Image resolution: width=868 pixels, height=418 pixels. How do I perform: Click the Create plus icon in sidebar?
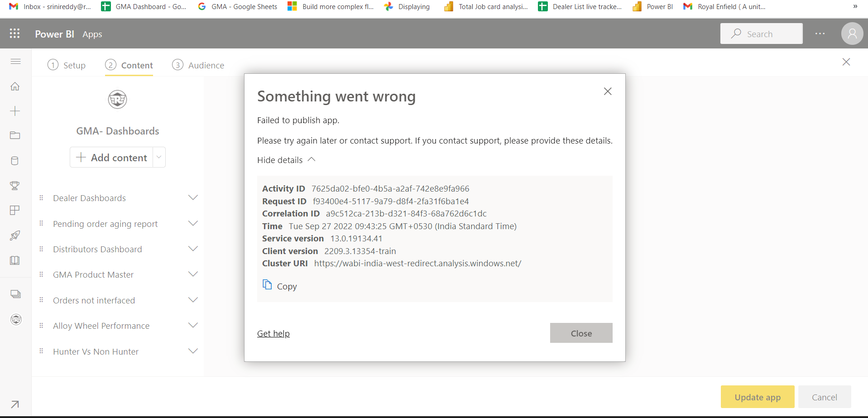[x=15, y=111]
